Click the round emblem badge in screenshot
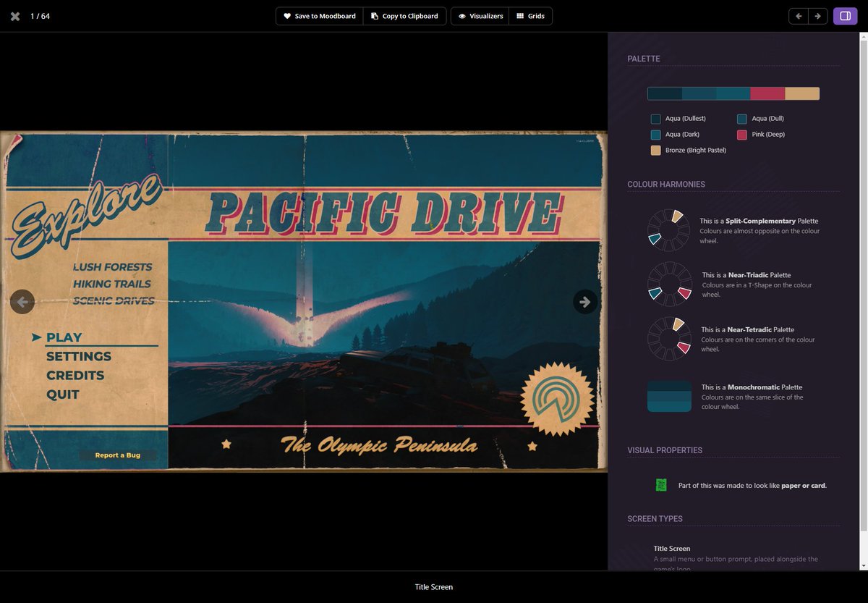This screenshot has height=603, width=868. tap(557, 400)
